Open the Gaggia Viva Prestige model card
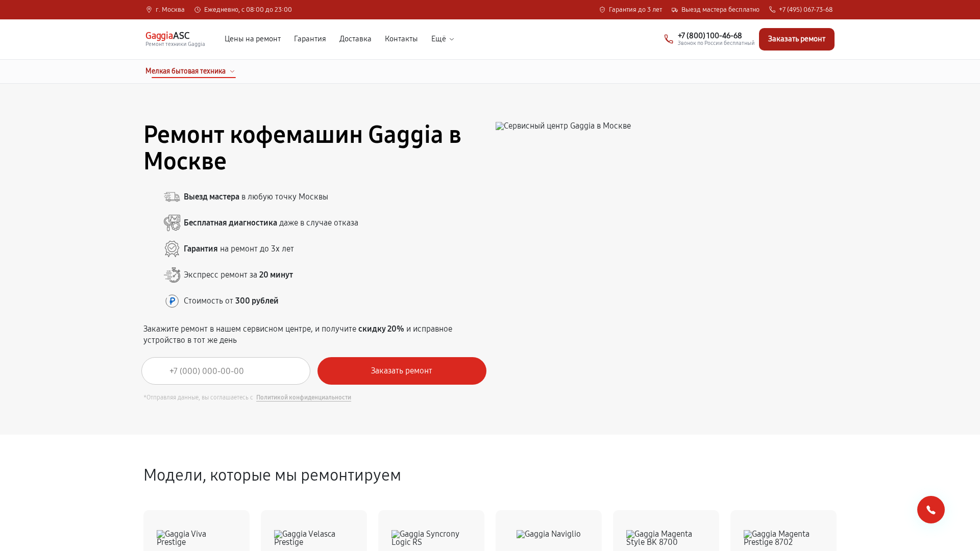The height and width of the screenshot is (551, 980). 197,531
